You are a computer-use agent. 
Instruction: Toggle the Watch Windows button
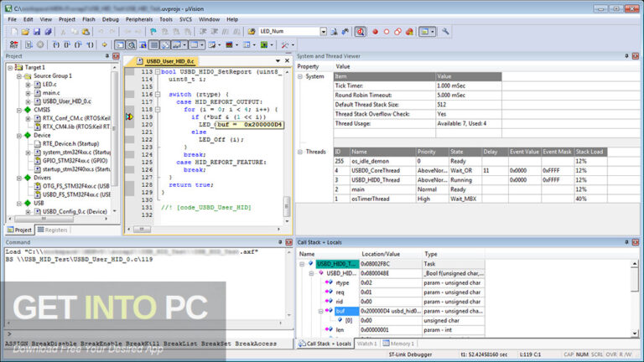click(x=176, y=44)
